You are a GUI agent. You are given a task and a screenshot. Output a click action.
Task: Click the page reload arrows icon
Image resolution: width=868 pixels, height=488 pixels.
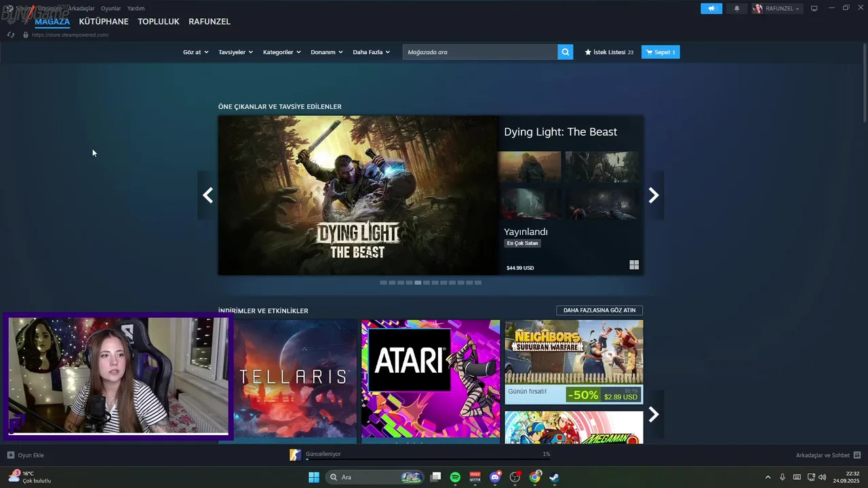[11, 35]
